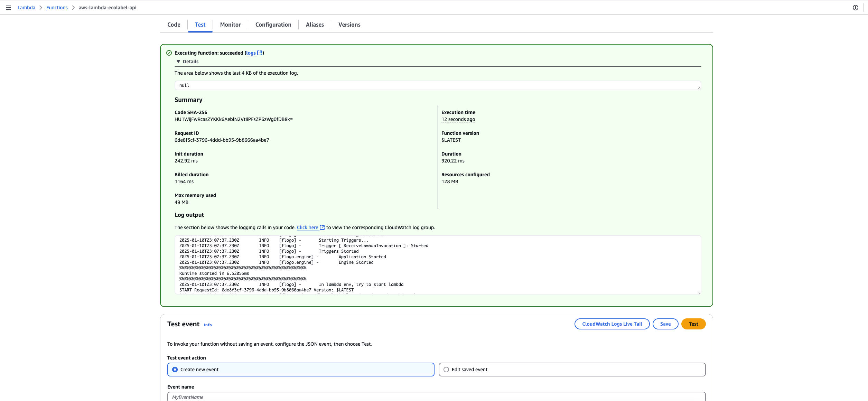This screenshot has height=401, width=868.
Task: Switch to the Test tab
Action: pos(200,25)
